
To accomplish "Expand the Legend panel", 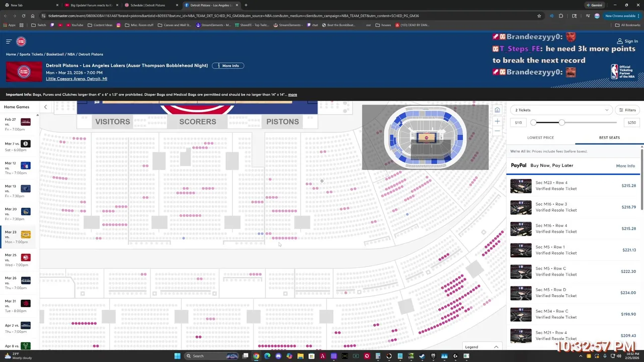I will (481, 347).
